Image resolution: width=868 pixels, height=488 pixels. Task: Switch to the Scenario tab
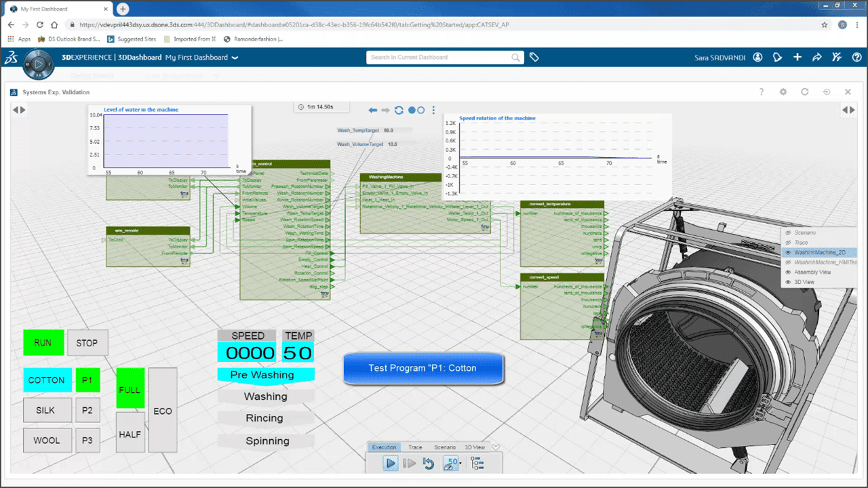[445, 447]
